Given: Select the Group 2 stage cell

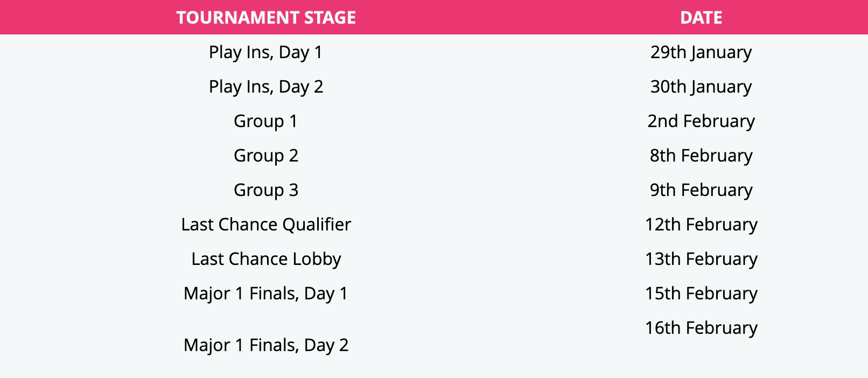Looking at the screenshot, I should (266, 156).
